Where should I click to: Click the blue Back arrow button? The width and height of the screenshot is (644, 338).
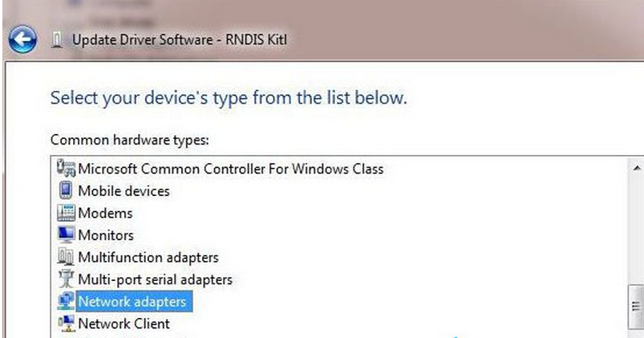click(23, 39)
